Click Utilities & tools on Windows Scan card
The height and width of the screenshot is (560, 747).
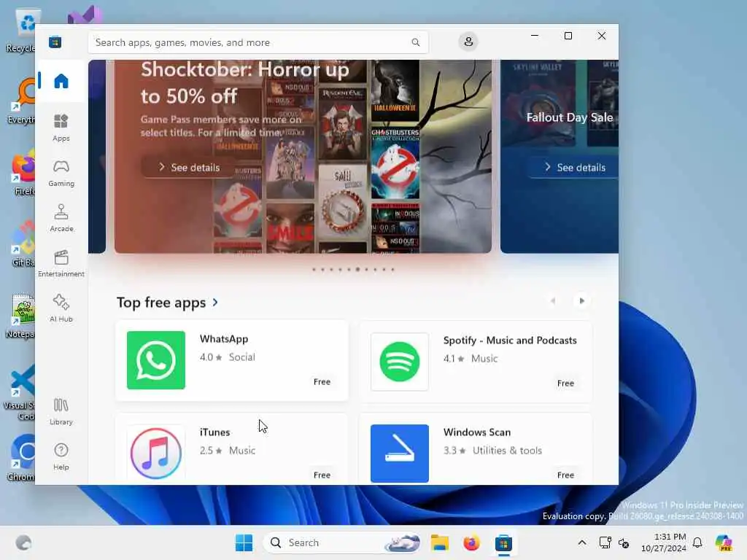click(x=507, y=451)
